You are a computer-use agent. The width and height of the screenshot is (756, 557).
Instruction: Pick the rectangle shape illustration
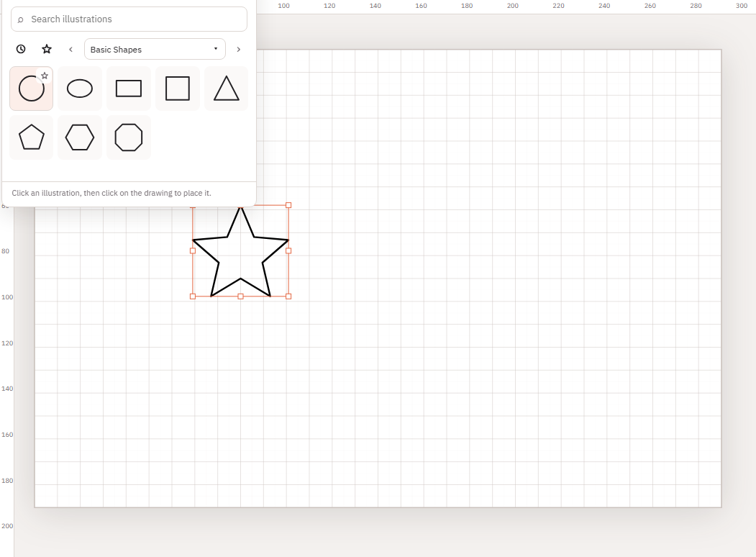[129, 89]
